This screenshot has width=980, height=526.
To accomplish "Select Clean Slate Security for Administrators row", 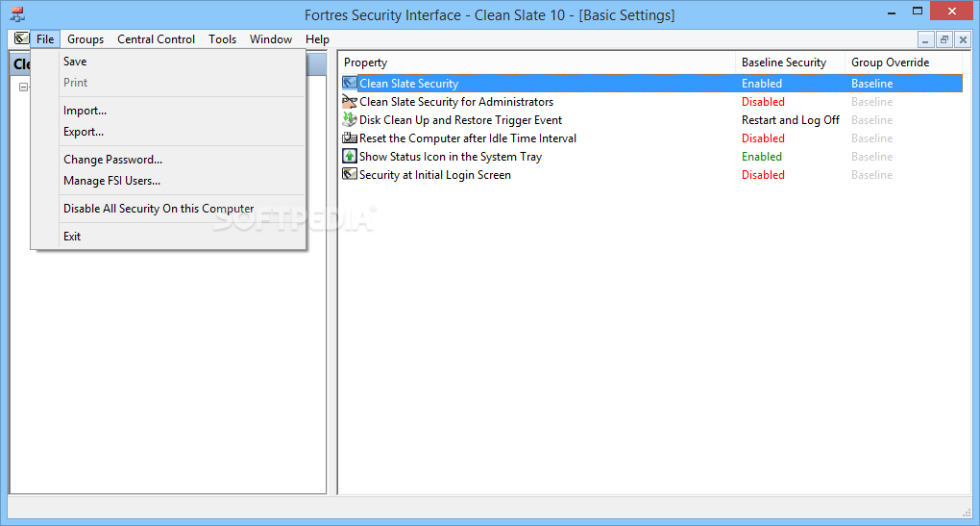I will coord(456,101).
